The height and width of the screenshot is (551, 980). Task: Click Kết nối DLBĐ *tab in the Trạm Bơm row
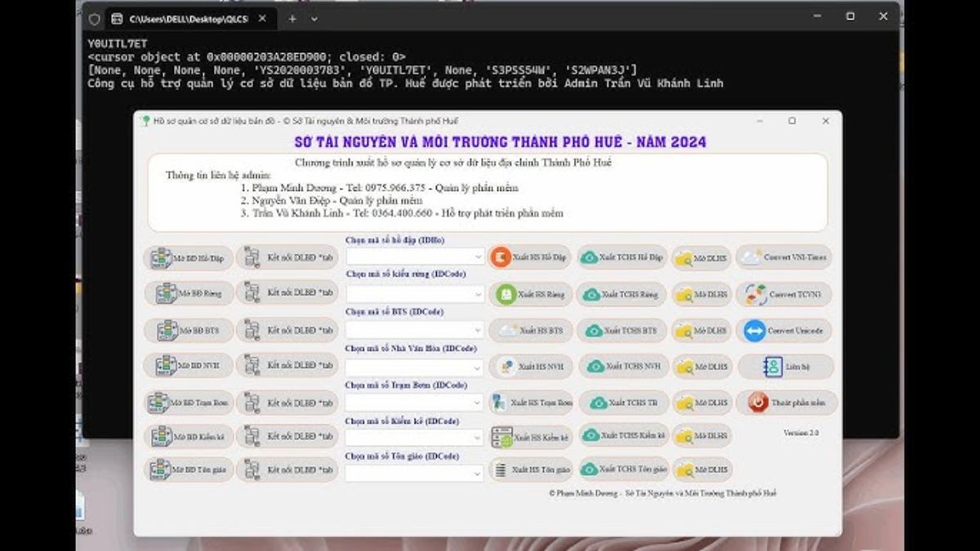287,402
